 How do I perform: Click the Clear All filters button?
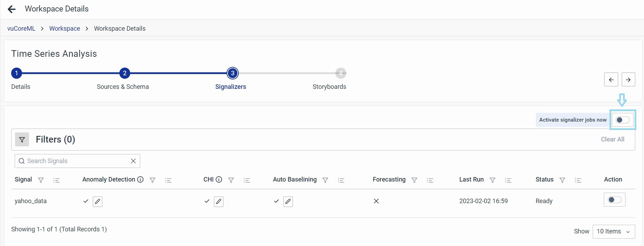click(612, 139)
